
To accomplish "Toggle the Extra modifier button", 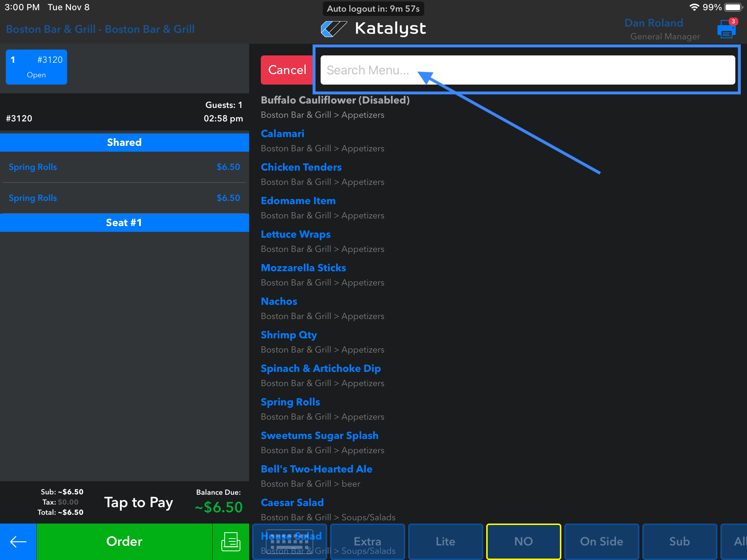I will pyautogui.click(x=368, y=541).
